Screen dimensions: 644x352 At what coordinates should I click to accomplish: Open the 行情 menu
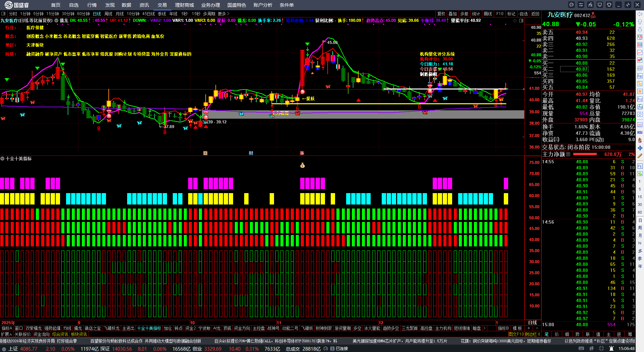coord(92,5)
